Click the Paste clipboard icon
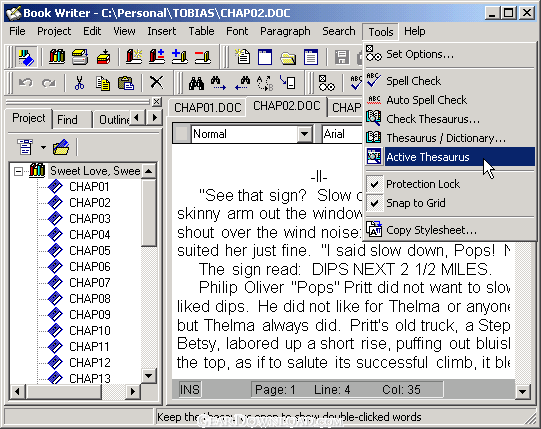 tap(126, 83)
